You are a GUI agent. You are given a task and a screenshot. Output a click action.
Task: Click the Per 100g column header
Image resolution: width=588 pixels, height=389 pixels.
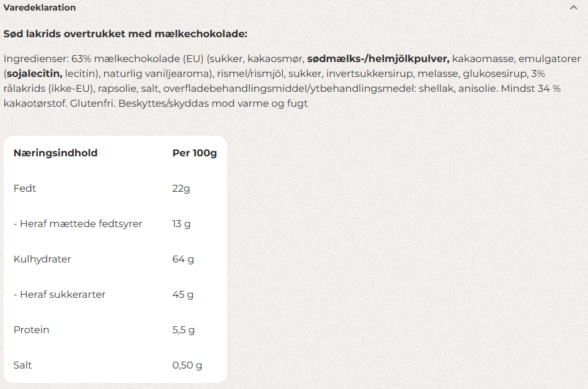pyautogui.click(x=194, y=153)
